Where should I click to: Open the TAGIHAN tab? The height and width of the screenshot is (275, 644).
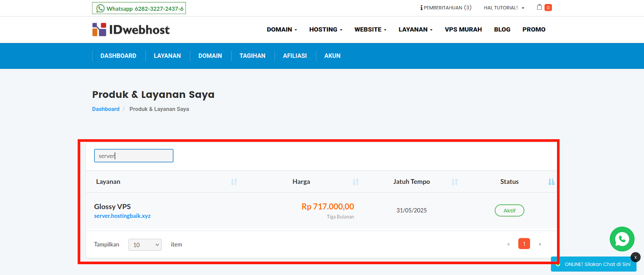(x=252, y=56)
